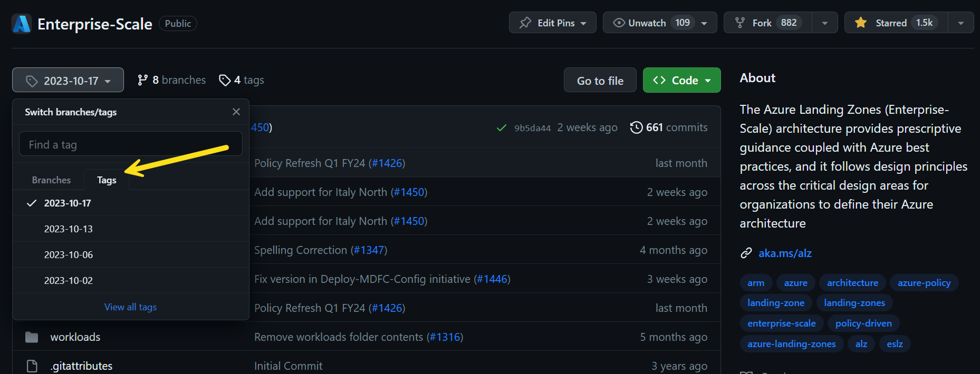Click the commit hash 9b5da44

(x=533, y=128)
